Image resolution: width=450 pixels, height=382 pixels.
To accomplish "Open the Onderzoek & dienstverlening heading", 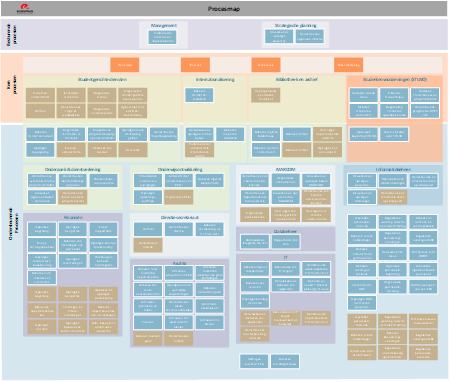I will click(72, 169).
